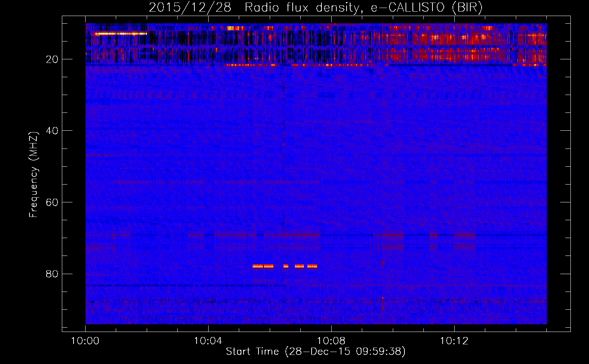Click the "40" frequency tick label

(x=52, y=131)
